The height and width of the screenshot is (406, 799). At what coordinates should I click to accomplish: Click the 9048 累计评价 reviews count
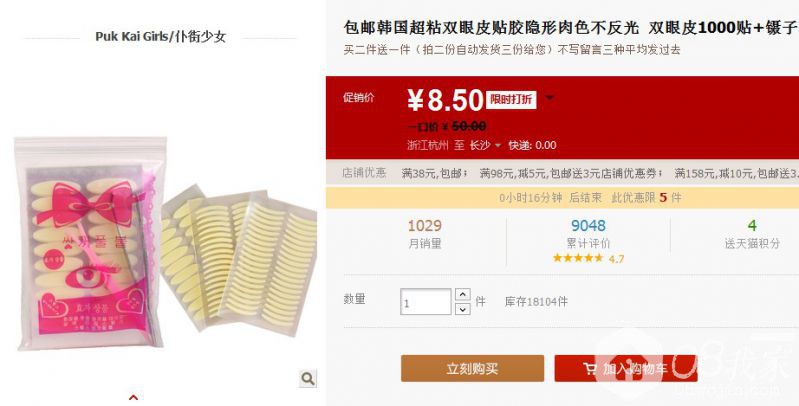pyautogui.click(x=588, y=225)
